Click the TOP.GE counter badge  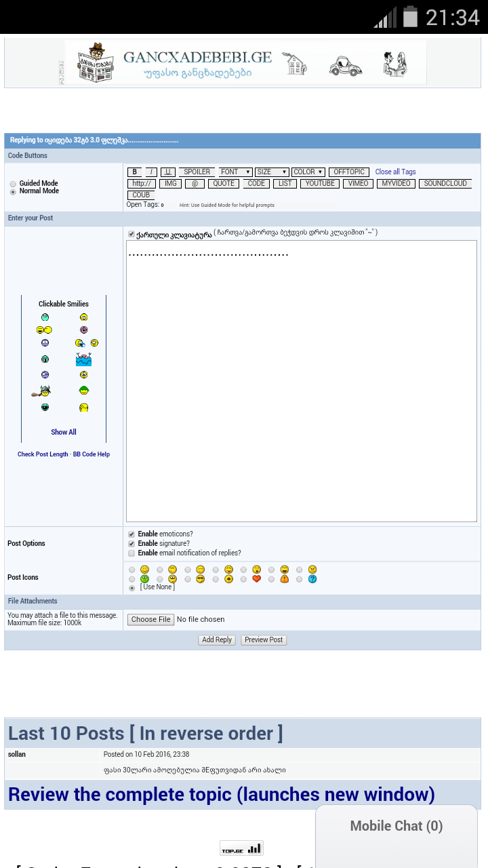point(241,848)
